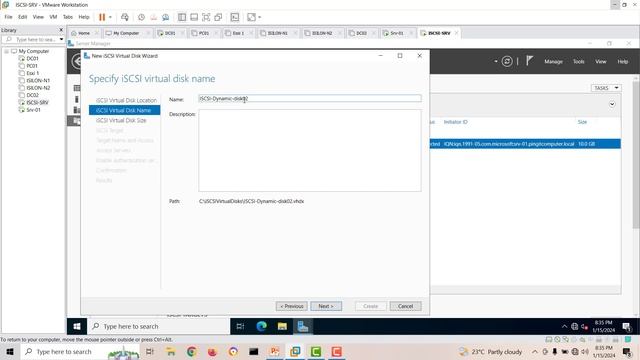
Task: Open Server Manager notifications flag
Action: tap(529, 61)
